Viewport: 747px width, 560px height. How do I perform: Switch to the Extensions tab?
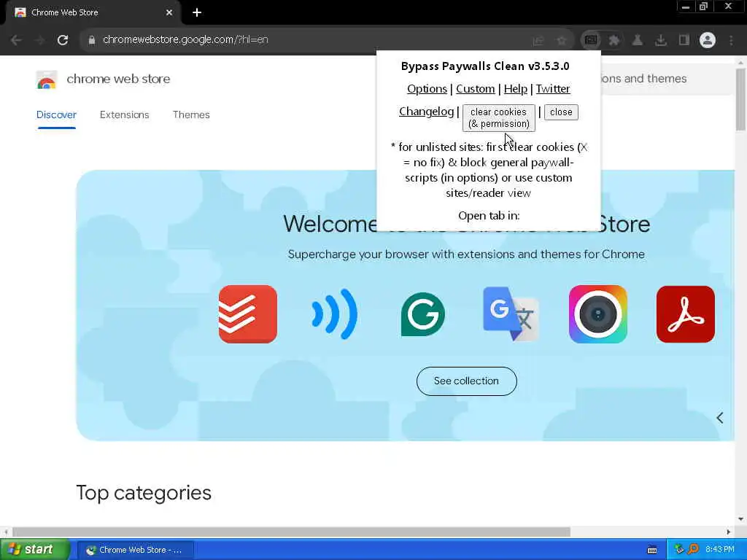tap(124, 114)
